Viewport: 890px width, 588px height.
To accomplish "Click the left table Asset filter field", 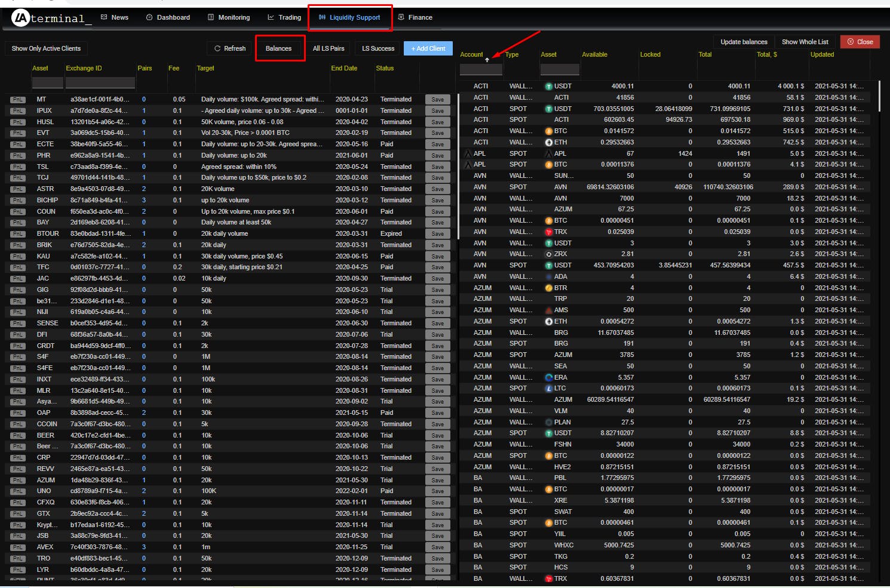I will coord(47,82).
